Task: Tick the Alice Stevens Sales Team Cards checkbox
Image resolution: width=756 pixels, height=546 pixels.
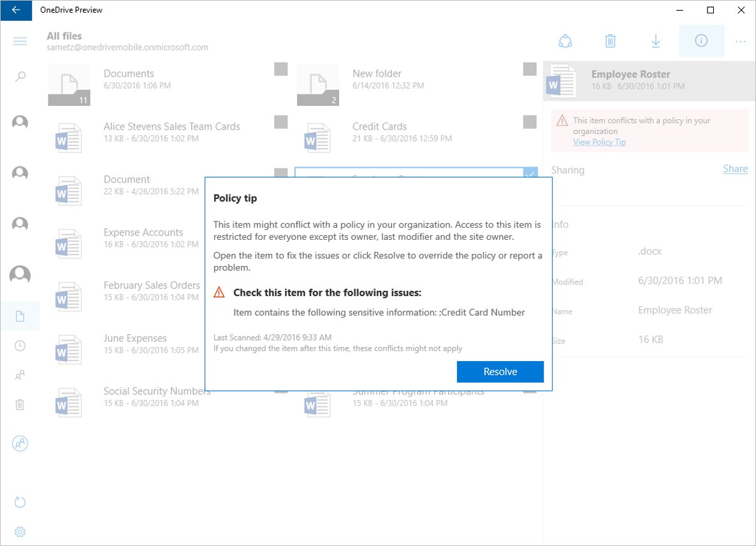Action: point(281,122)
